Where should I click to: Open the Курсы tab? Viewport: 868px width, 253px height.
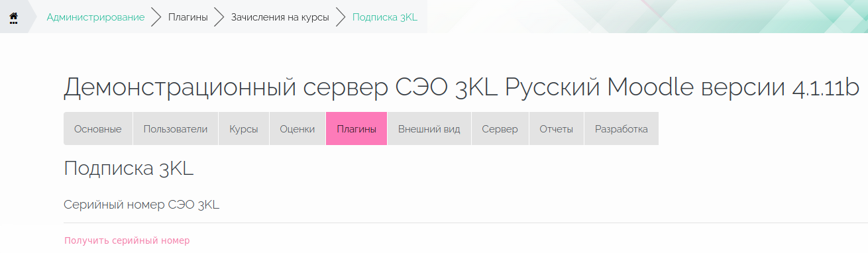click(244, 129)
